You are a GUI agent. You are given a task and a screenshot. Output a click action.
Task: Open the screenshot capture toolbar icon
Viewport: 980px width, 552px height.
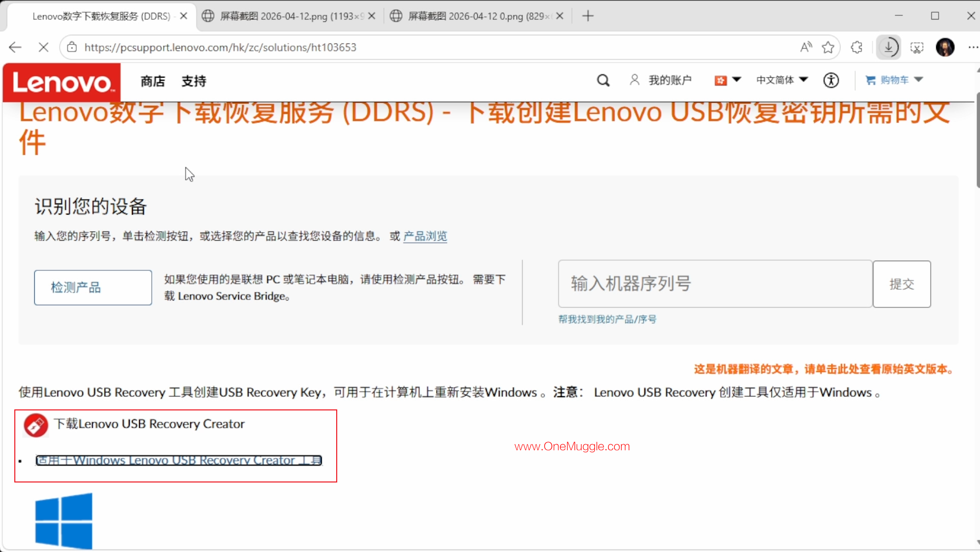[917, 48]
